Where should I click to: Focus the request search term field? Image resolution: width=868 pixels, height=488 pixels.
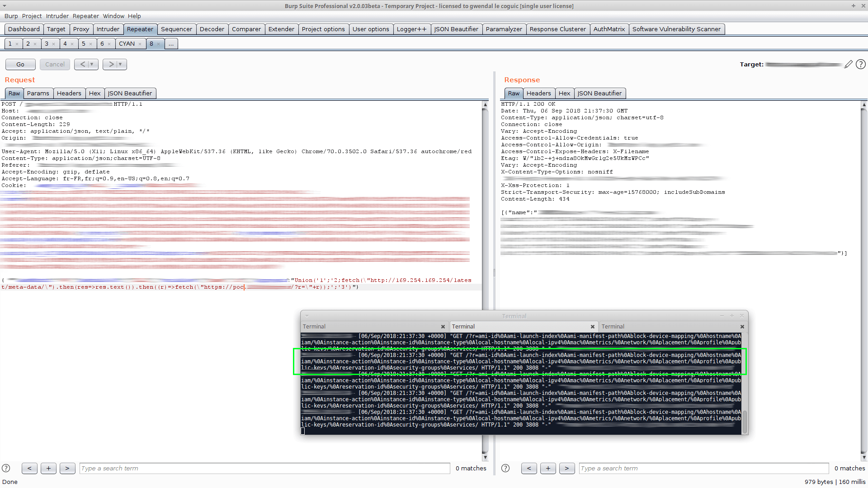[265, 468]
